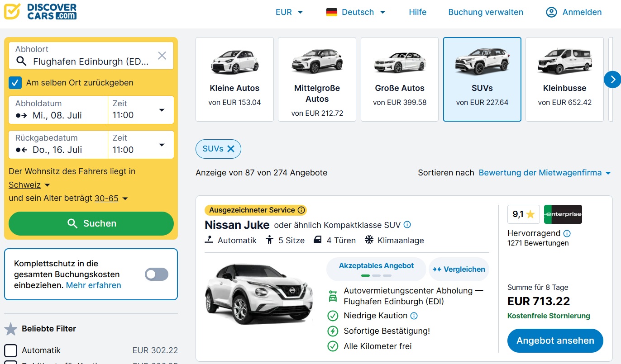Open Buchung verwalten
Viewport: 621px width, 364px height.
[x=486, y=12]
